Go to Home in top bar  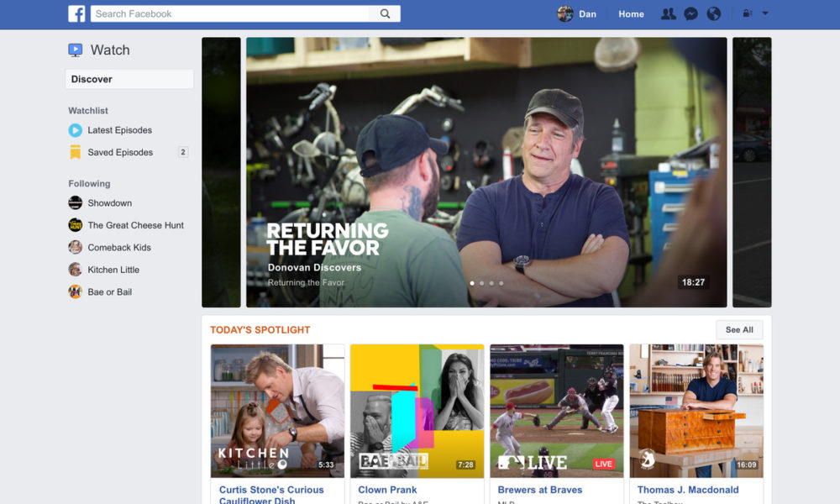point(631,13)
